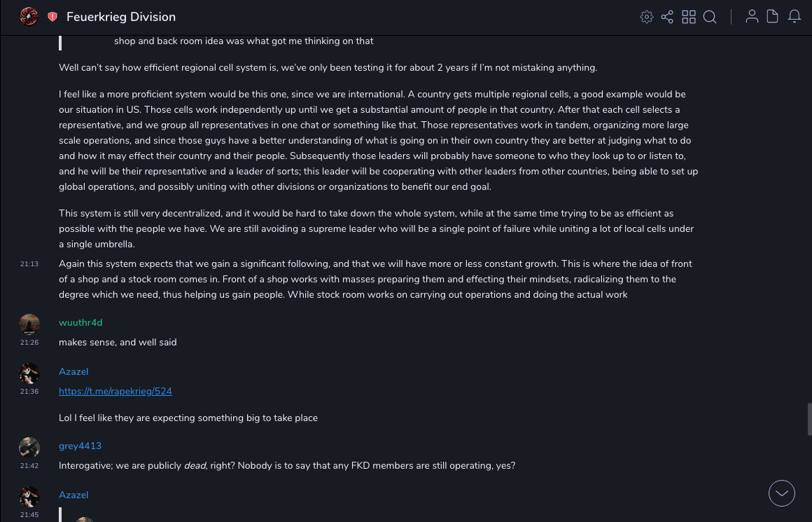Viewport: 812px width, 522px height.
Task: Click wuuthr4d's profile avatar
Action: click(x=29, y=324)
